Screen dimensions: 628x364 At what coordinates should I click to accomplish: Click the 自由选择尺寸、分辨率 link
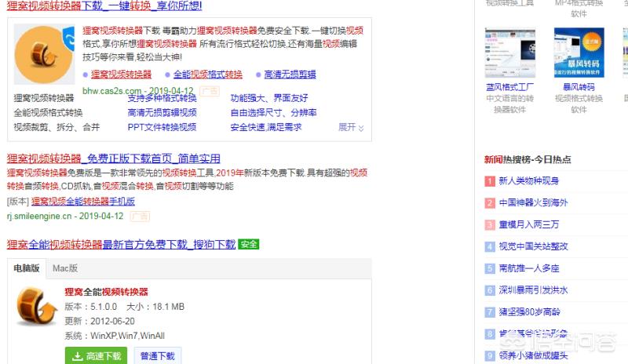point(273,112)
